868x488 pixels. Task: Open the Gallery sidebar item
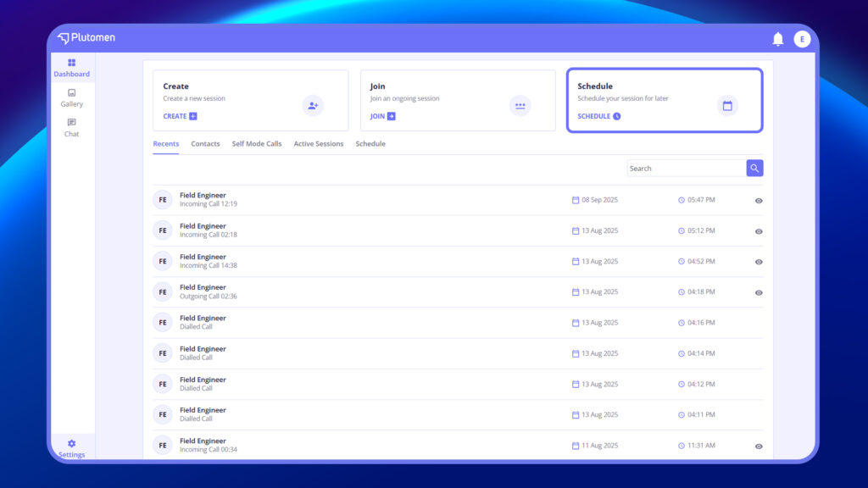coord(71,98)
